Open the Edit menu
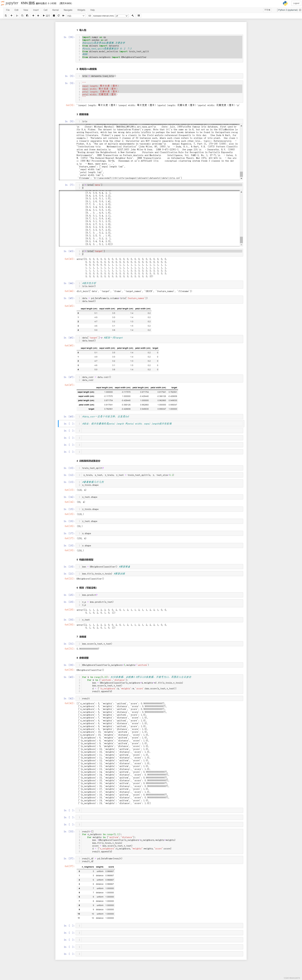Image resolution: width=302 pixels, height=980 pixels. pyautogui.click(x=16, y=10)
